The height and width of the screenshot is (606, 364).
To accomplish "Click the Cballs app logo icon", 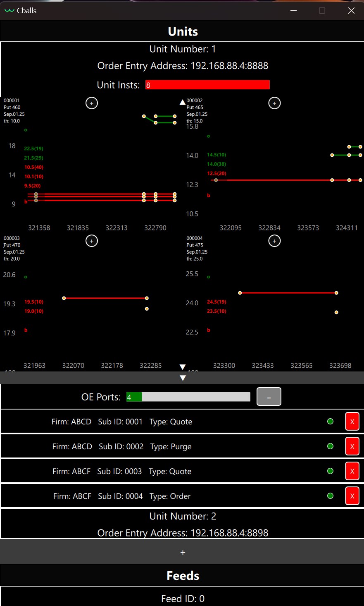I will tap(9, 11).
